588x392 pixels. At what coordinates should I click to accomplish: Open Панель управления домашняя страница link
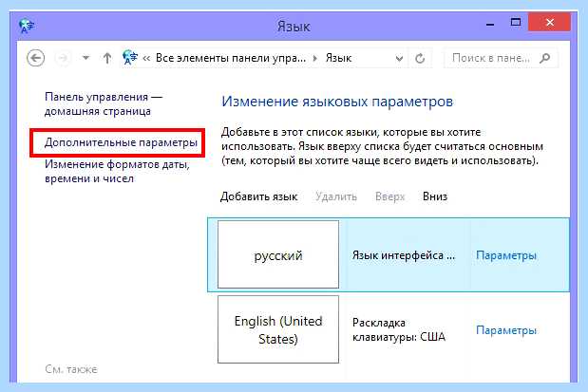[x=104, y=103]
